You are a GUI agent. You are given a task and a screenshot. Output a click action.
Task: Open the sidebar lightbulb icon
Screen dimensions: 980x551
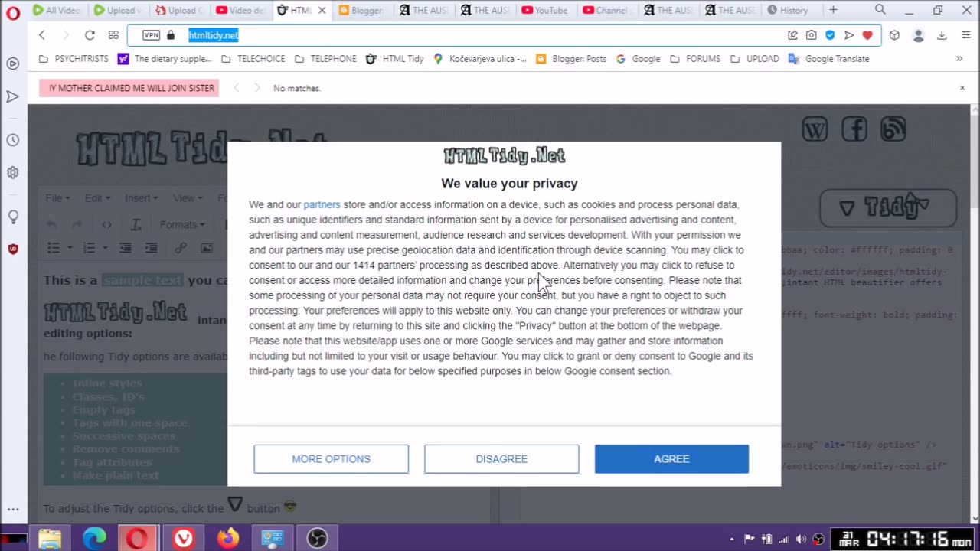click(x=12, y=217)
